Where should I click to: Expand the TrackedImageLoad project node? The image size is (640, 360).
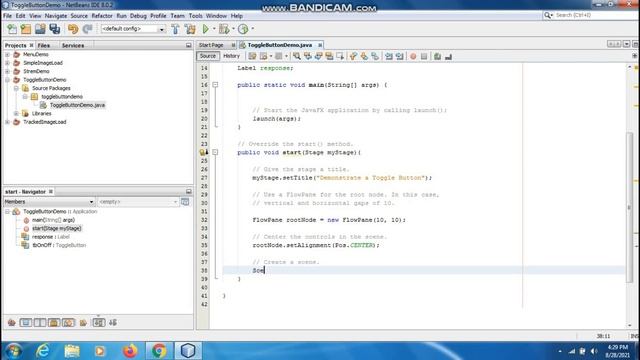coord(7,122)
